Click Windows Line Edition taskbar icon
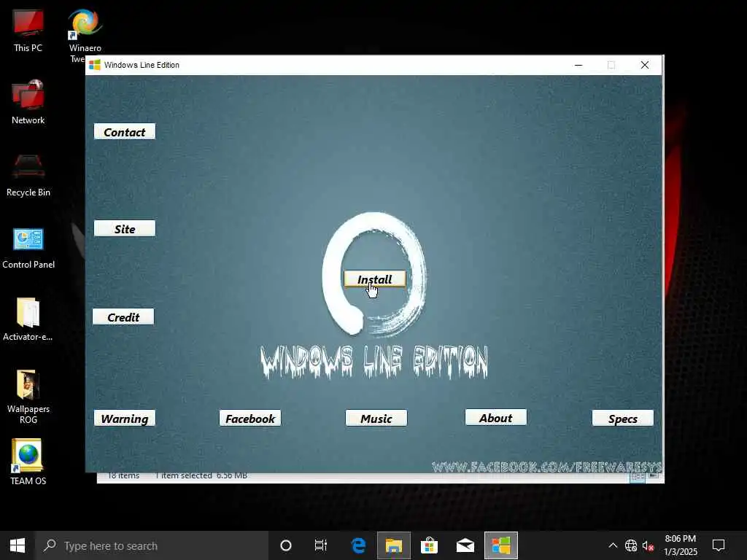Viewport: 747px width, 560px height. [501, 545]
